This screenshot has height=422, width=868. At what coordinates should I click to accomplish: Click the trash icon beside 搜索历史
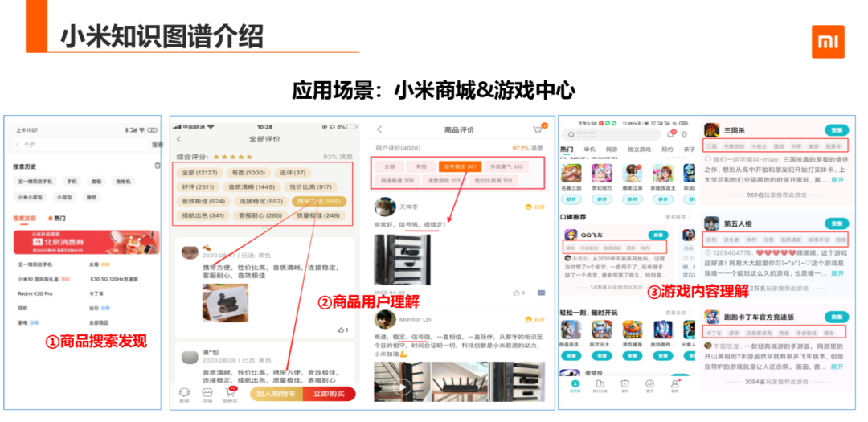click(158, 166)
